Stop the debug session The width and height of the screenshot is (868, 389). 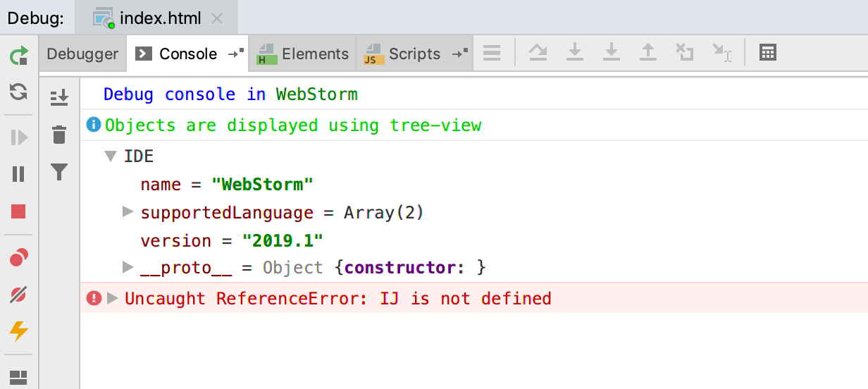(19, 211)
